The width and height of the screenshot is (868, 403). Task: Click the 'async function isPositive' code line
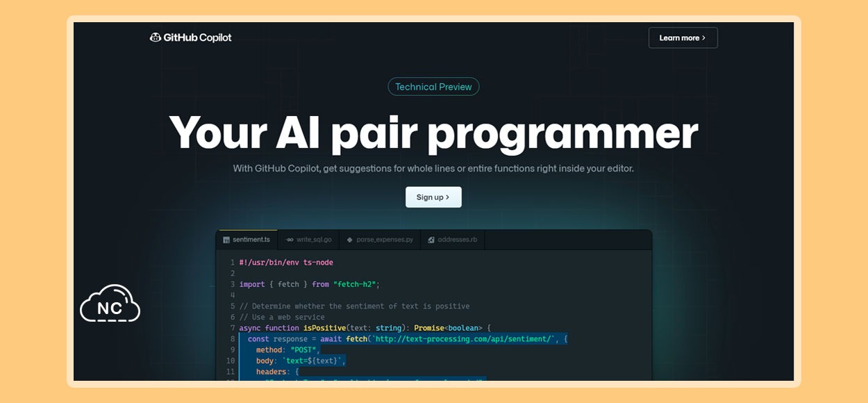[365, 328]
